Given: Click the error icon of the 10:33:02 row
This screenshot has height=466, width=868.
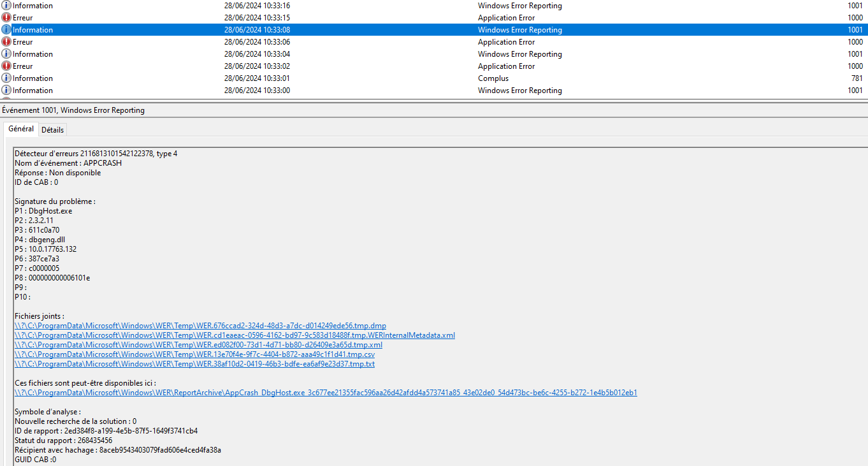Looking at the screenshot, I should (6, 66).
